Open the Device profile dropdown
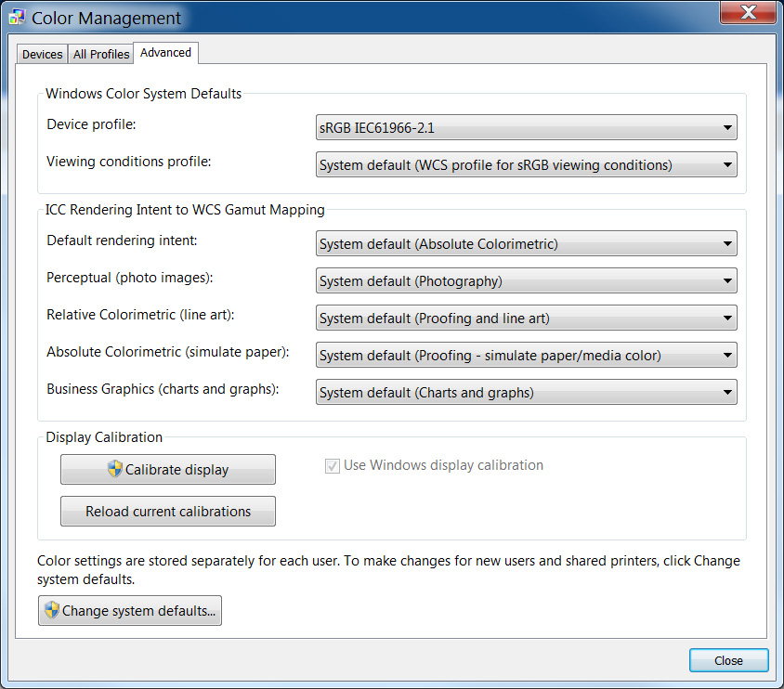The image size is (784, 689). click(526, 128)
